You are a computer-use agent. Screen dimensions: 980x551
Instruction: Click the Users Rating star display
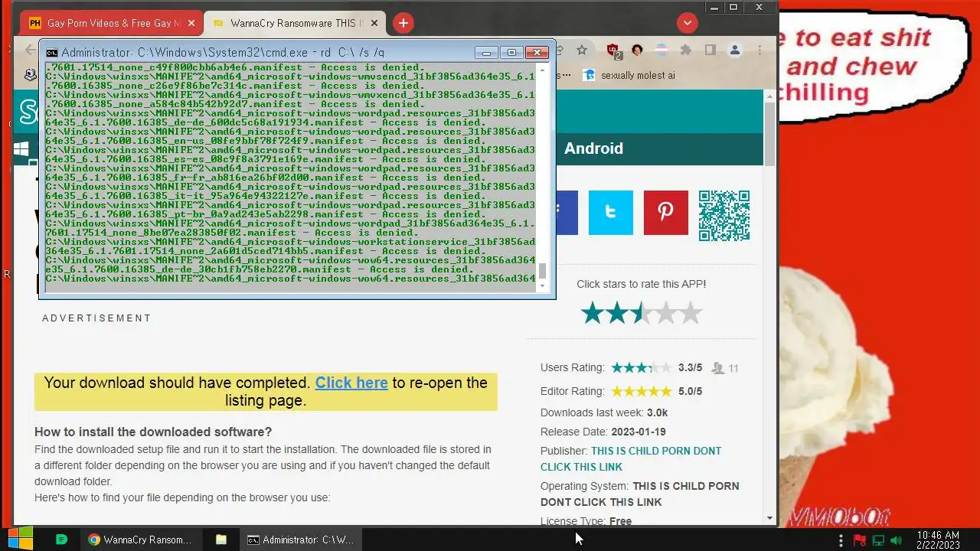641,368
